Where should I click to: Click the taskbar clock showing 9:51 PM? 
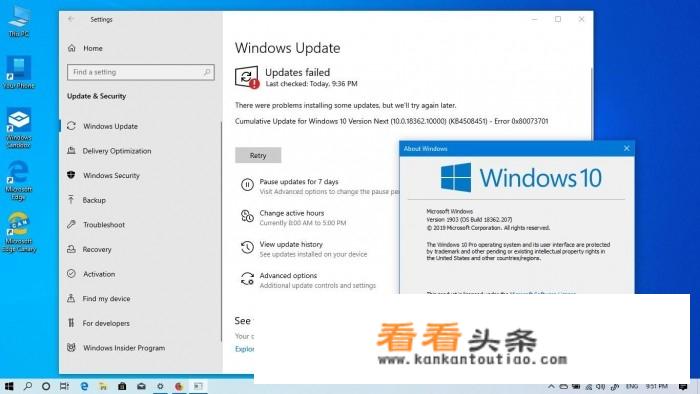[x=657, y=386]
